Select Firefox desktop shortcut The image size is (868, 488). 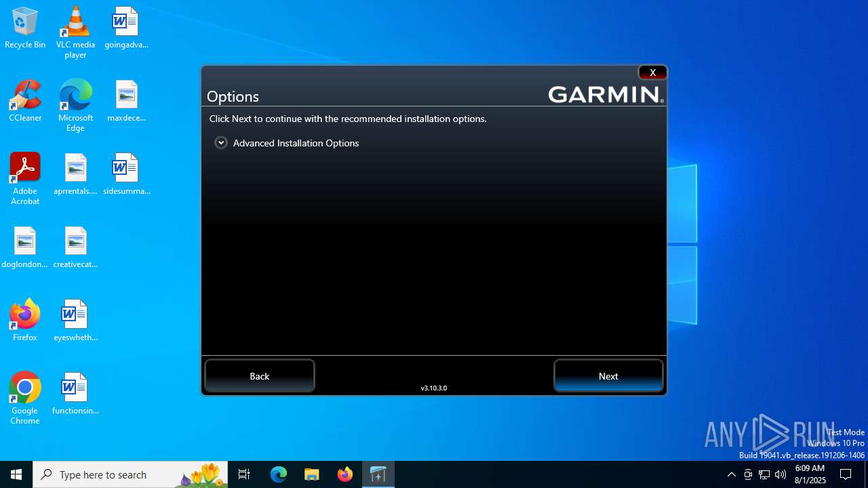coord(25,320)
